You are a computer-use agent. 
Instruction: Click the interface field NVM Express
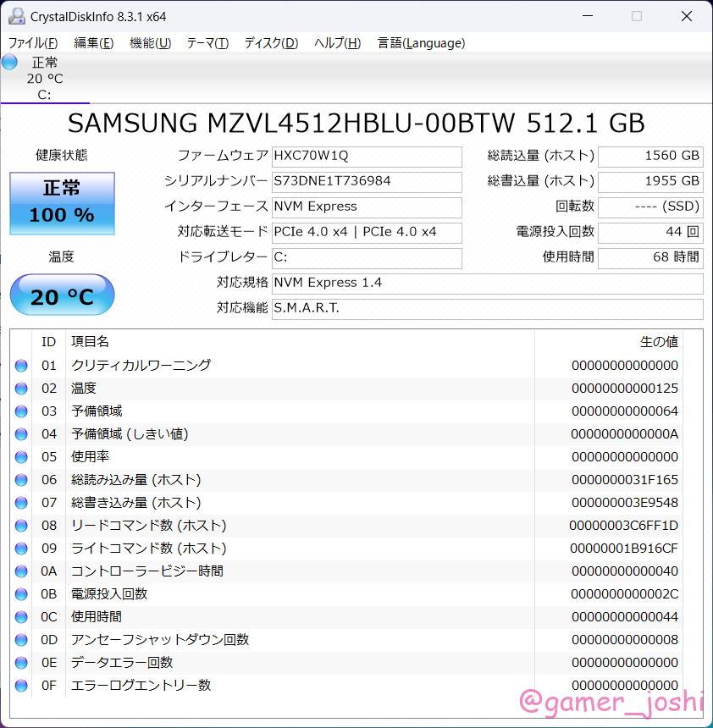coord(367,207)
